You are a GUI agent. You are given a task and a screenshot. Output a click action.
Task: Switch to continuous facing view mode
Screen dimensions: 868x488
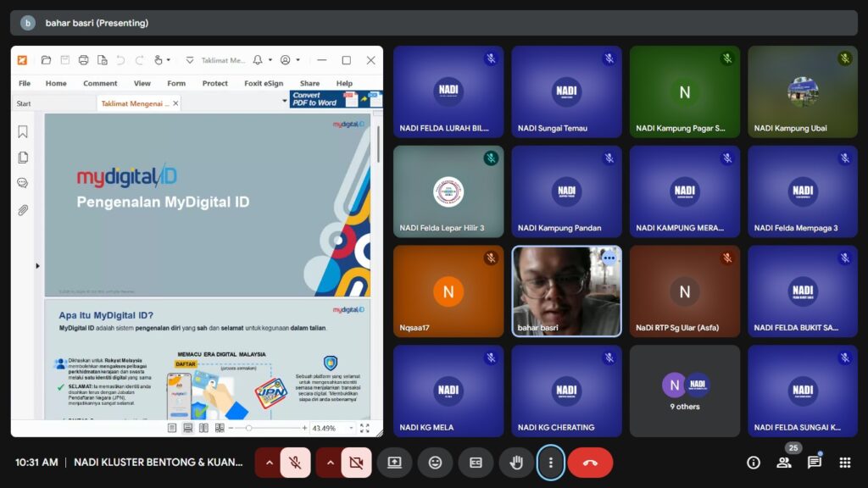pos(220,428)
